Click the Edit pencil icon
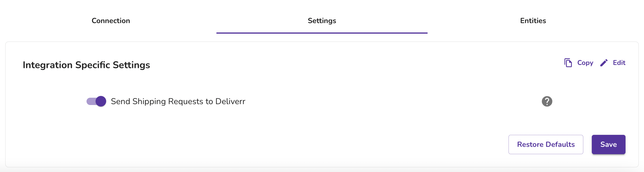The width and height of the screenshot is (644, 172). (604, 63)
